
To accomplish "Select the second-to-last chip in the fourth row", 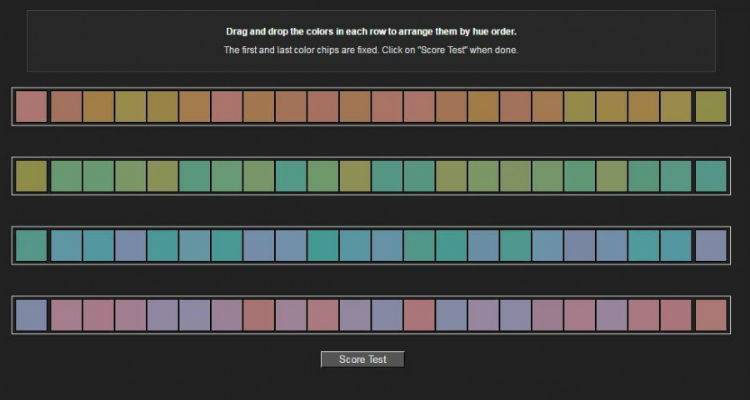I will (676, 314).
